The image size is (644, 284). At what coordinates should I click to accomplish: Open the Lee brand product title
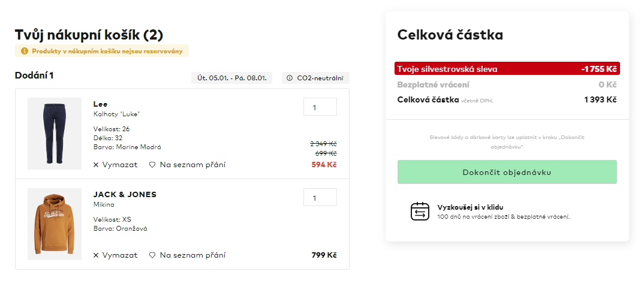pos(101,104)
